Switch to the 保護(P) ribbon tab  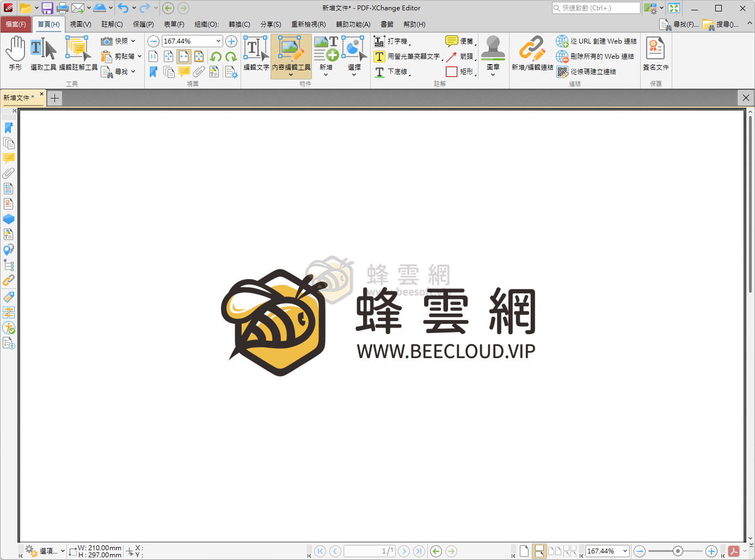click(x=144, y=24)
